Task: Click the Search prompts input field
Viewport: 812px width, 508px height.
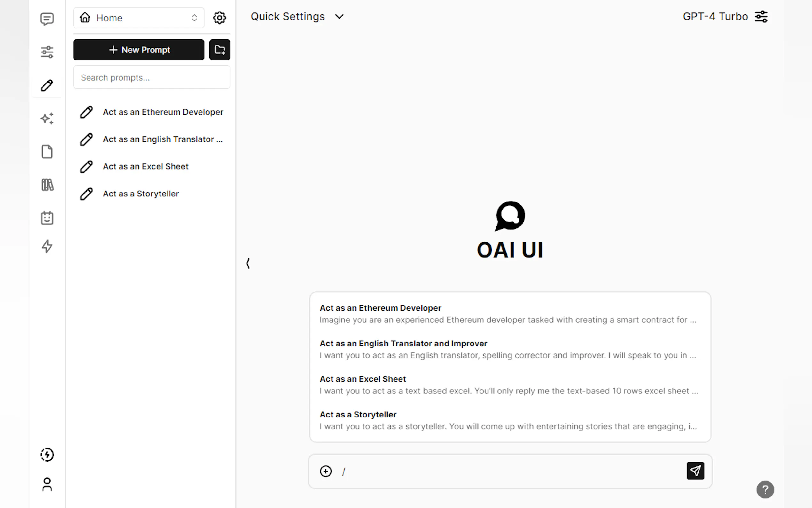Action: pos(152,78)
